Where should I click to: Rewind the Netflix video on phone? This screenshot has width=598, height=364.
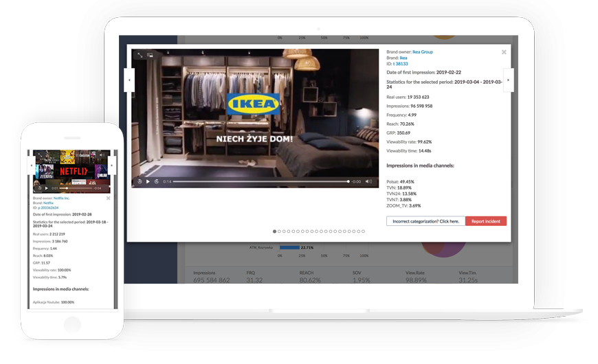coord(40,188)
